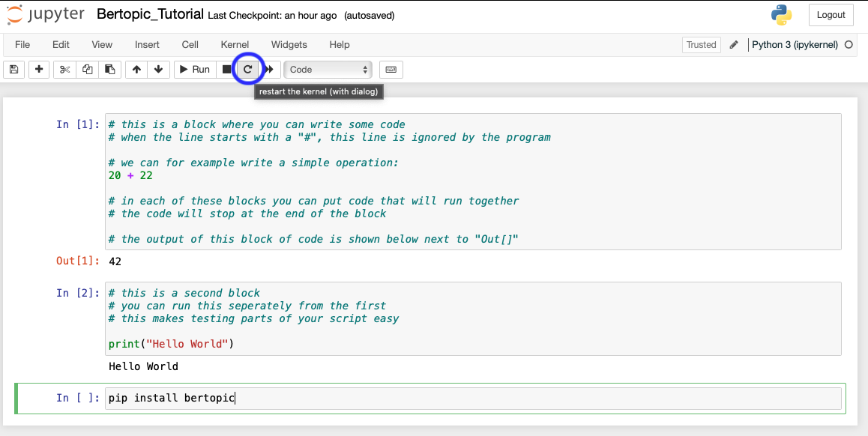Open the Cell menu
The image size is (868, 436).
[x=190, y=45]
